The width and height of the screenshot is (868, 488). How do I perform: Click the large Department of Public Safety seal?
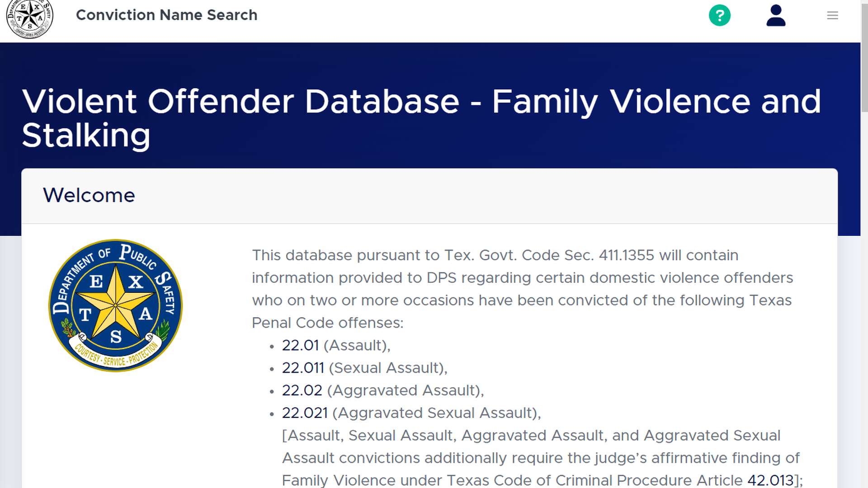pos(116,305)
